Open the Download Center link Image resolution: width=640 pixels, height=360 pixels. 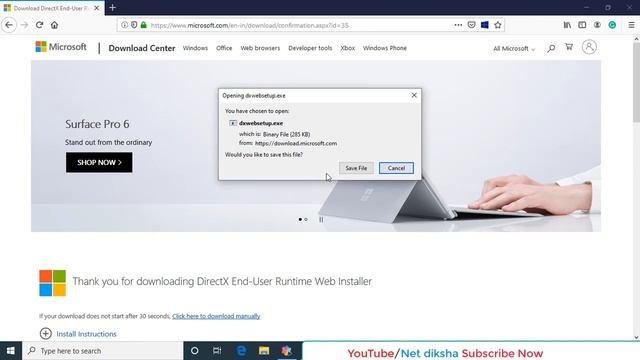142,48
